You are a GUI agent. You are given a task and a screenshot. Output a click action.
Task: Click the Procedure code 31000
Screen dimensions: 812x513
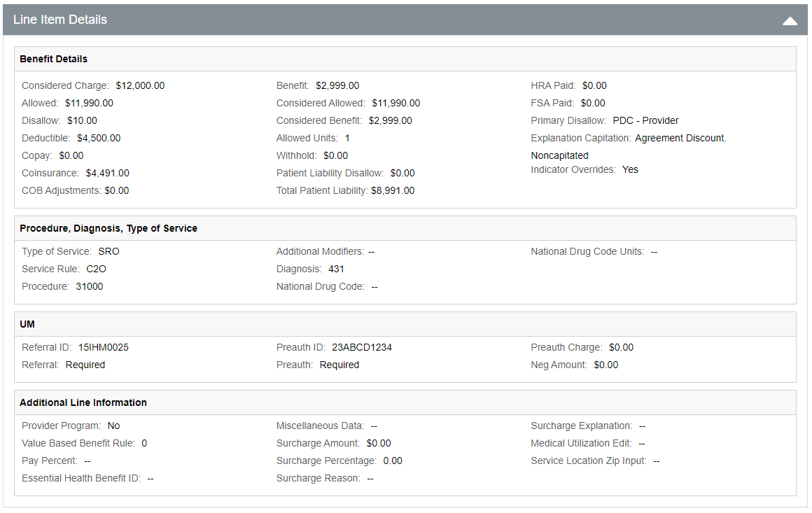pos(90,286)
